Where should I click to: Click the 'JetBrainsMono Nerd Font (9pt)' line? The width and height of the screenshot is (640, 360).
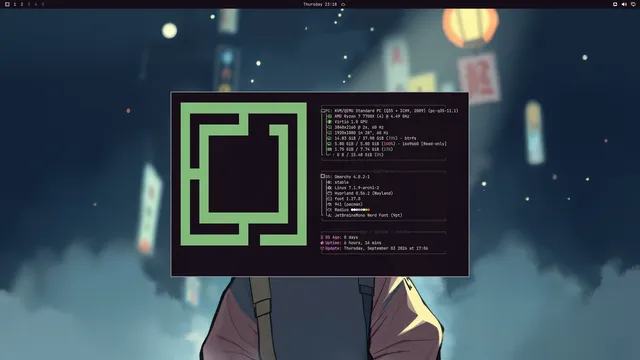pos(368,215)
